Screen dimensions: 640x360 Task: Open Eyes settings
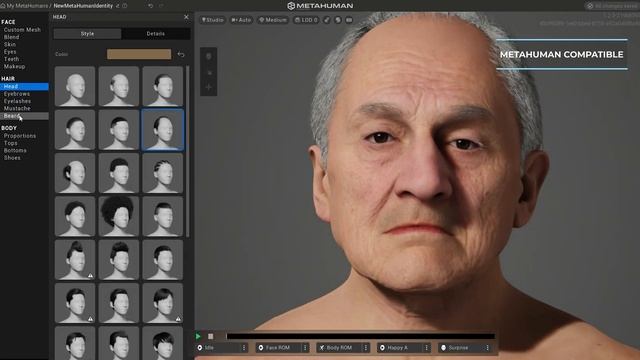pyautogui.click(x=10, y=52)
